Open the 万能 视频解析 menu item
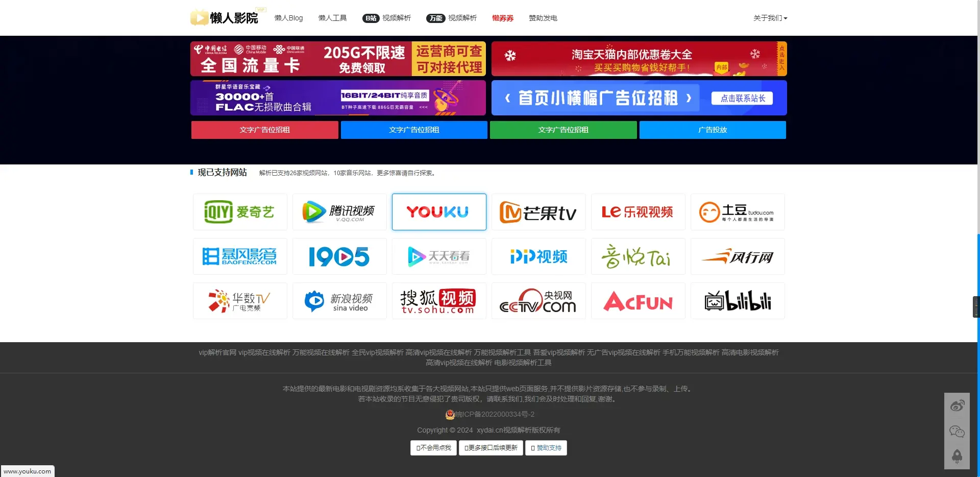Viewport: 980px width, 477px height. click(x=451, y=18)
